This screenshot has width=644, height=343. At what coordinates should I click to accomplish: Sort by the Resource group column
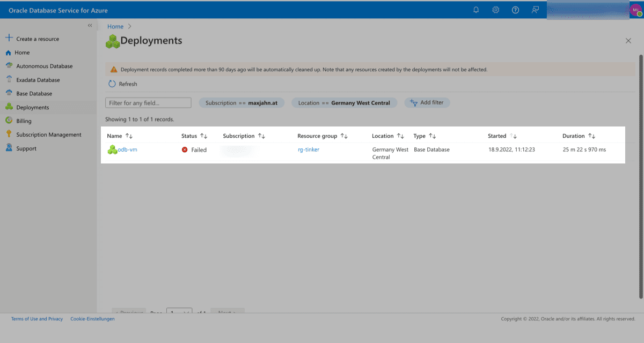(x=323, y=136)
